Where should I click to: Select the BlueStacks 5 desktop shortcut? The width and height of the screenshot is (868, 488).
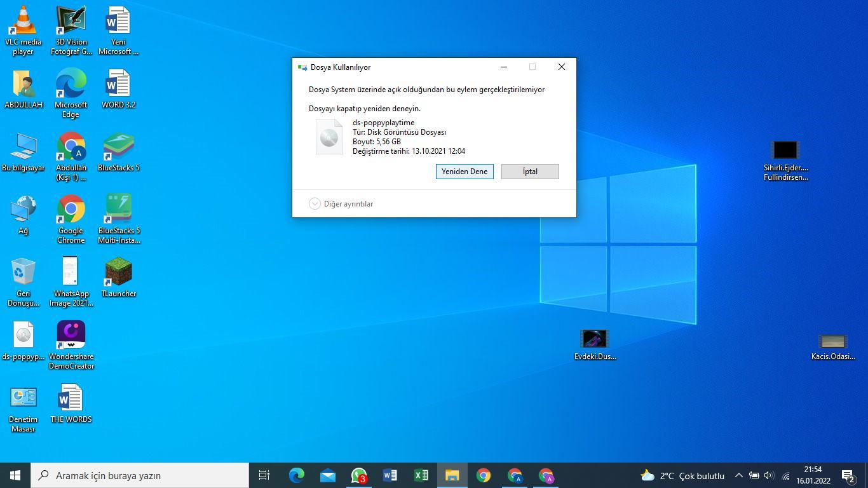(118, 152)
